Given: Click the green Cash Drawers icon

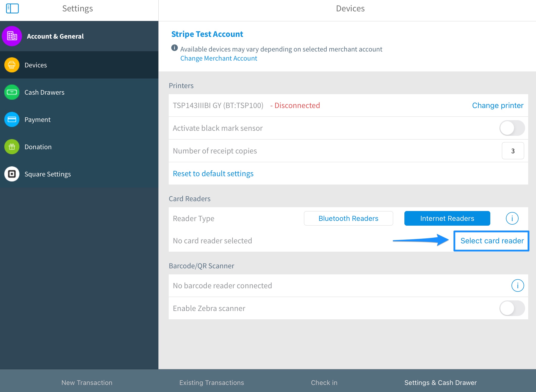Looking at the screenshot, I should 12,92.
